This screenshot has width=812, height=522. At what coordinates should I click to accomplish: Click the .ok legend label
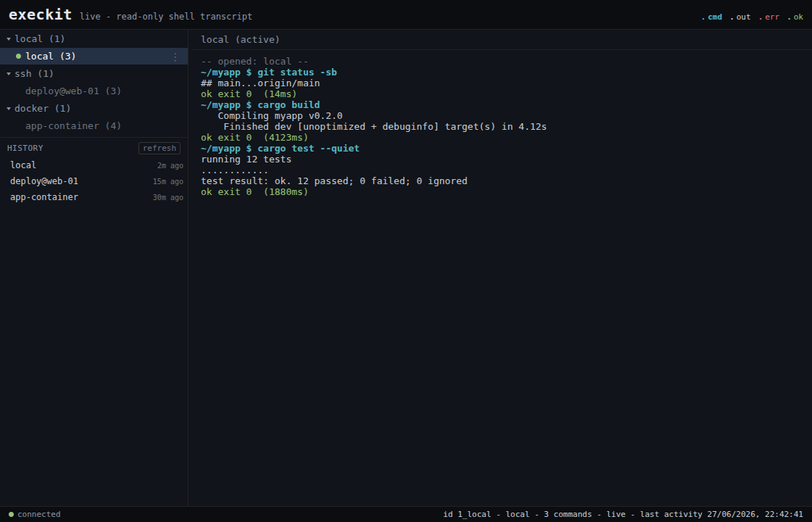coord(795,17)
